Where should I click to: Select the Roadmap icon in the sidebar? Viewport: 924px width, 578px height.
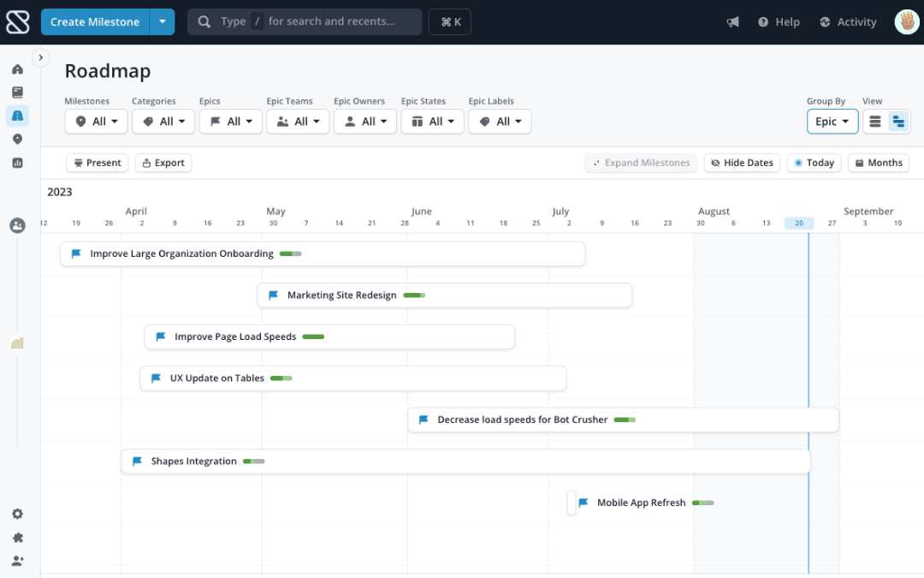pos(17,115)
